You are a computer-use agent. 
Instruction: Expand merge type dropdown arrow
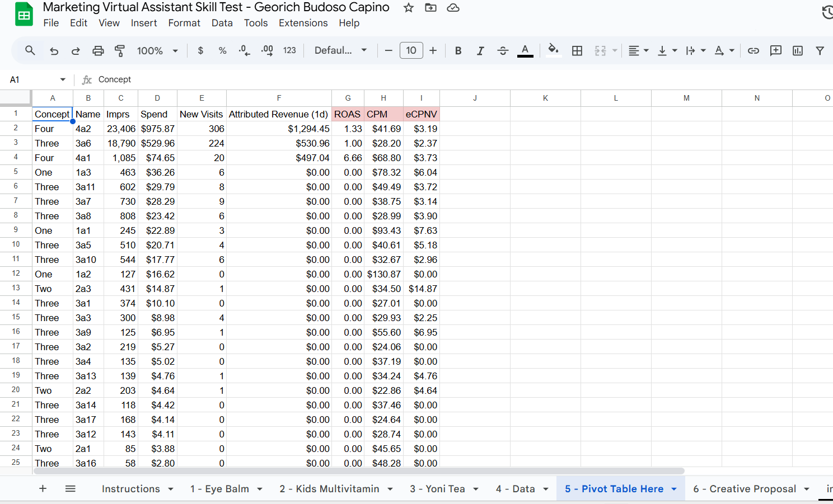(x=615, y=51)
